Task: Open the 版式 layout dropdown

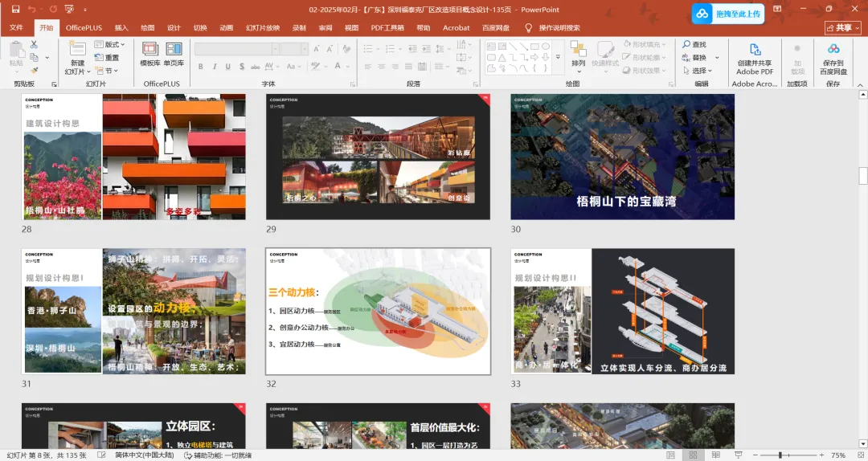Action: [x=109, y=44]
